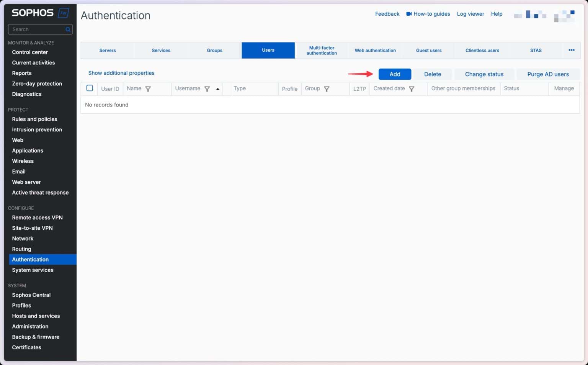Open the Username column filter funnel
The height and width of the screenshot is (365, 588).
click(207, 88)
